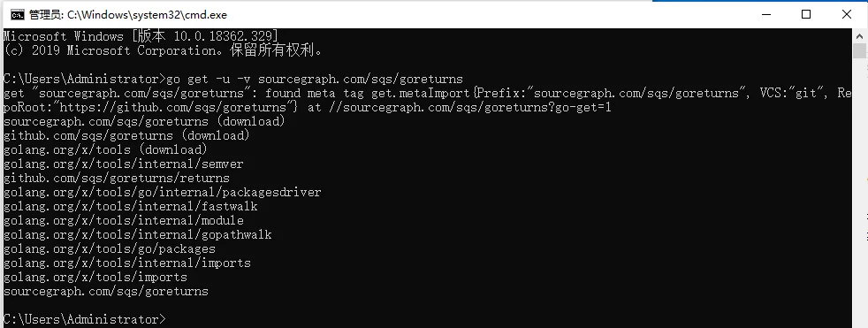Click the scrollbar up arrow
Screen dimensions: 868x328
(859, 34)
